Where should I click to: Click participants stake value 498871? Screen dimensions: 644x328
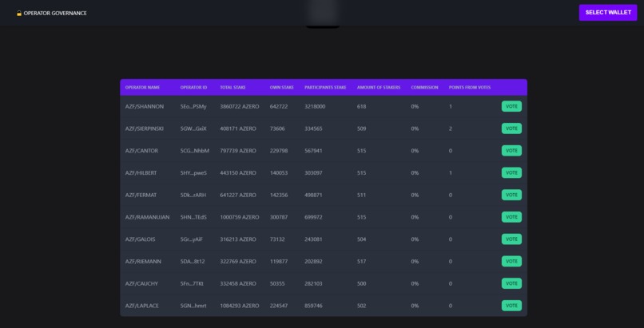[x=313, y=195]
